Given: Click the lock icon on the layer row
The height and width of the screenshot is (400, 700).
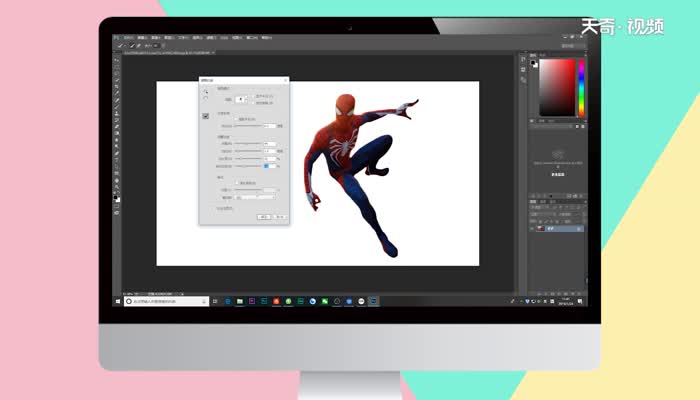Looking at the screenshot, I should tap(579, 229).
